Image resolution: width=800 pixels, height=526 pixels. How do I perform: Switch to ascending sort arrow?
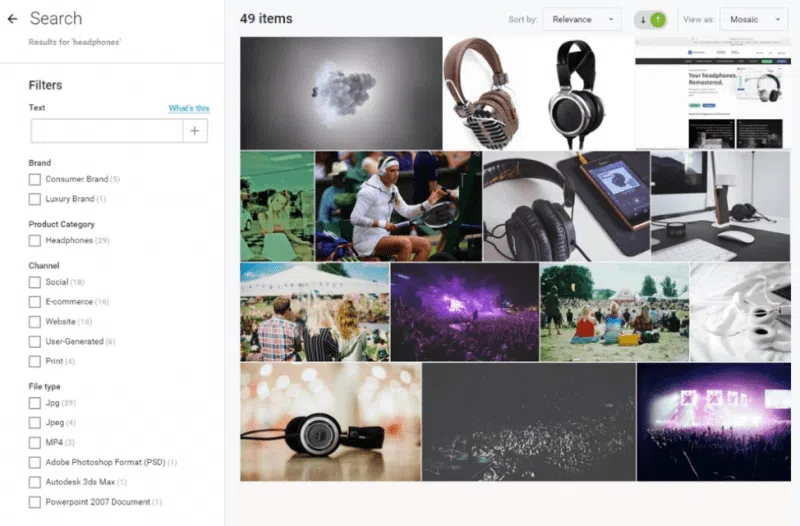[658, 20]
